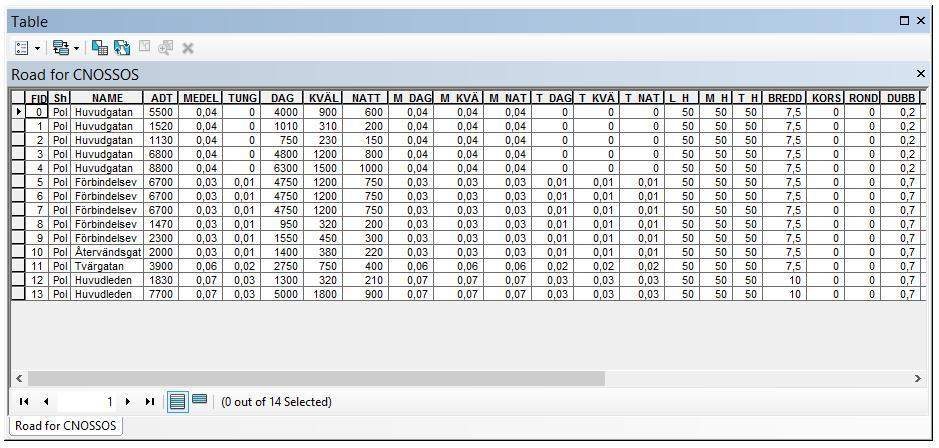Click the DAG value 2750

pyautogui.click(x=282, y=266)
